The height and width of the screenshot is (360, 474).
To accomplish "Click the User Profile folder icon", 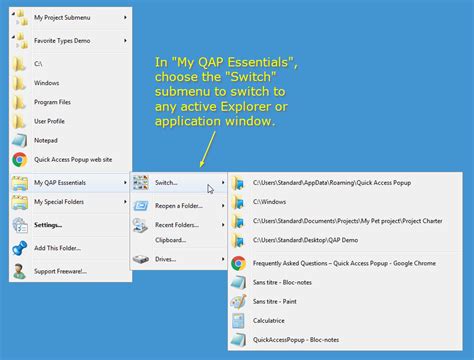I will pos(19,121).
